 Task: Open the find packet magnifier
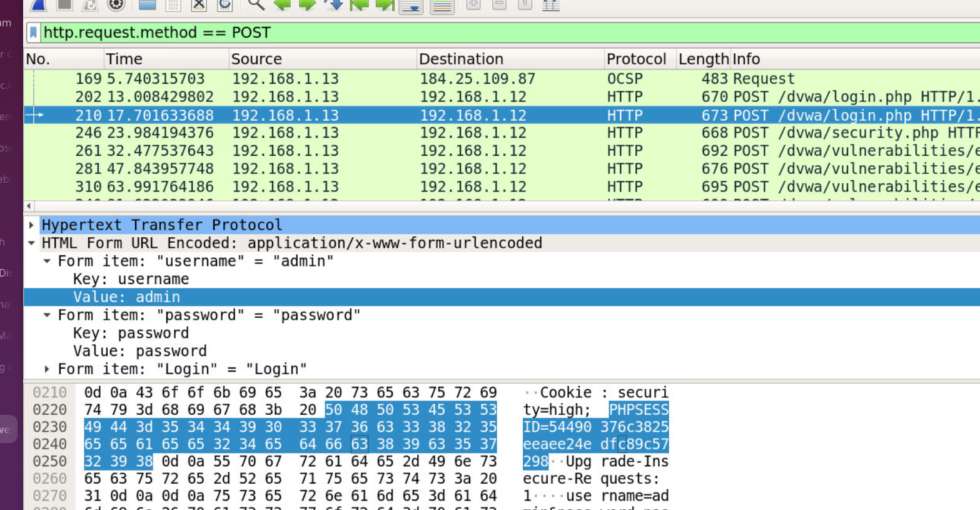pyautogui.click(x=256, y=5)
